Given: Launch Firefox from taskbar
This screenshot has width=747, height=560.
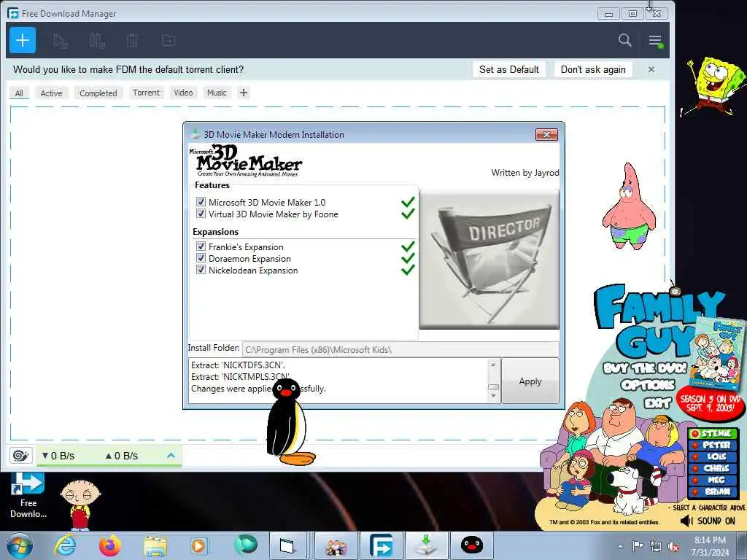Looking at the screenshot, I should [109, 545].
